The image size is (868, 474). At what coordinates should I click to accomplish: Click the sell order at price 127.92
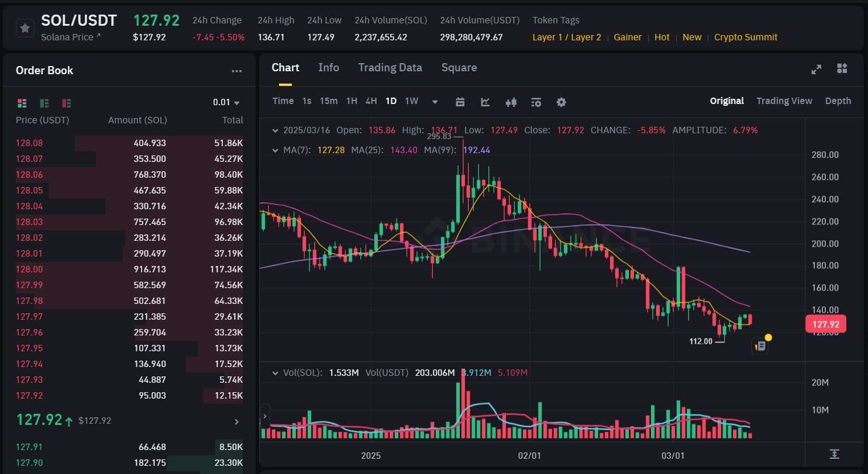point(129,396)
